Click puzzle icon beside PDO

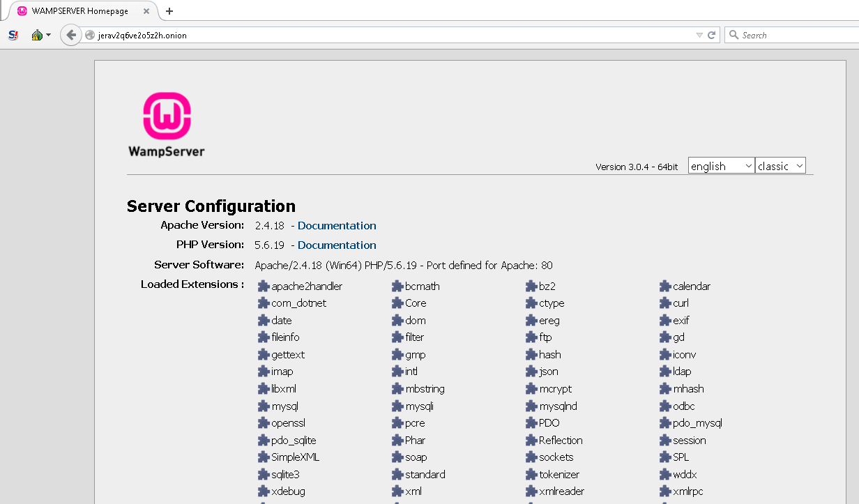coord(531,423)
